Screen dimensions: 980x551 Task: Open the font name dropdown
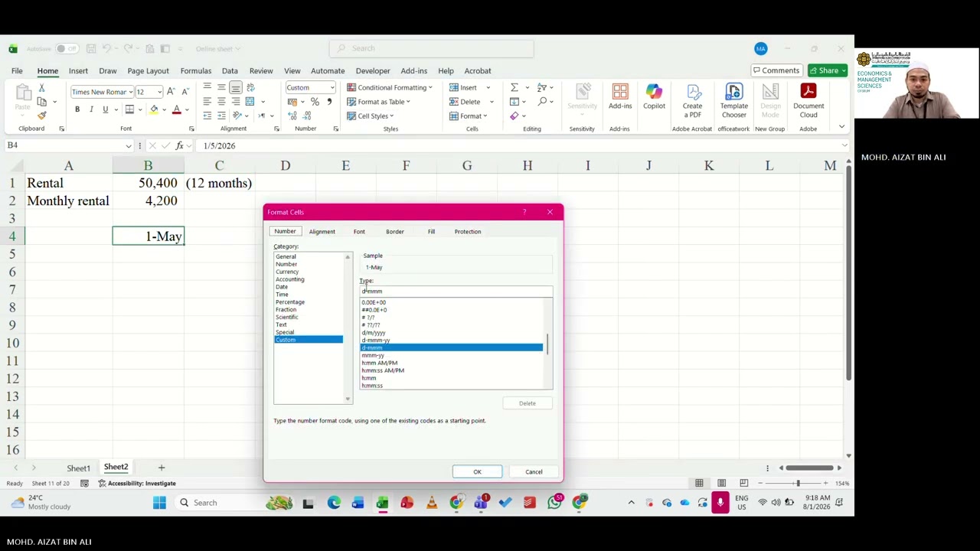tap(130, 92)
